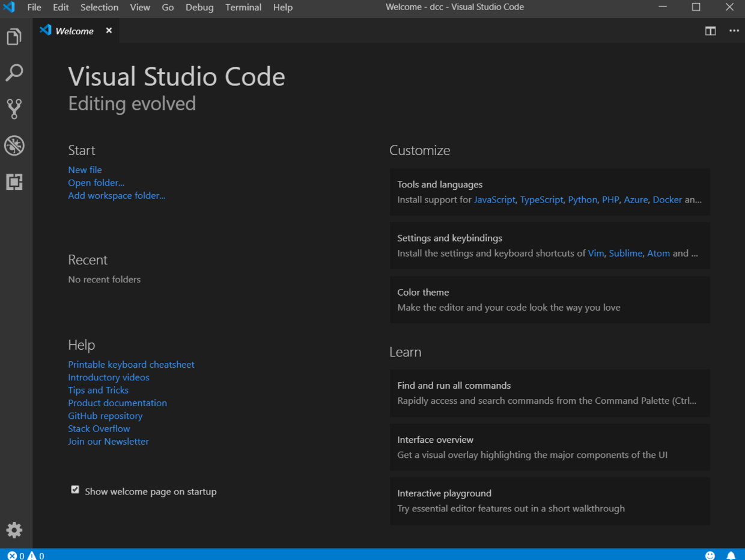Uncheck Show welcome page on startup

75,490
